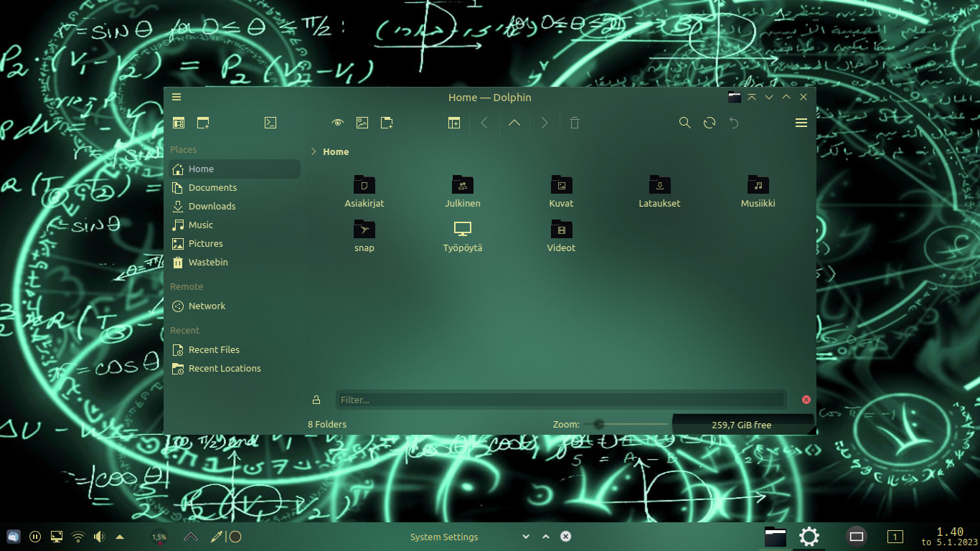Select the Videot folder
980x551 pixels.
pyautogui.click(x=561, y=236)
